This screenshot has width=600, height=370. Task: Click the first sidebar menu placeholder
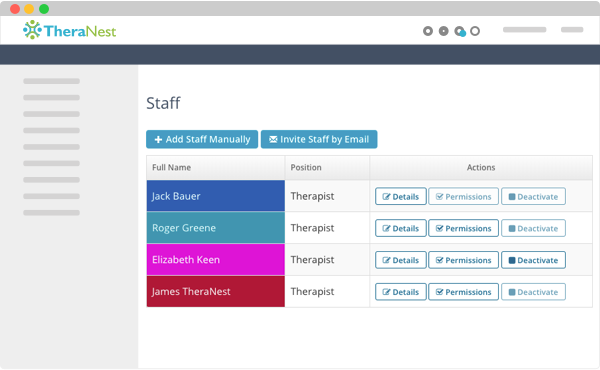pyautogui.click(x=51, y=81)
